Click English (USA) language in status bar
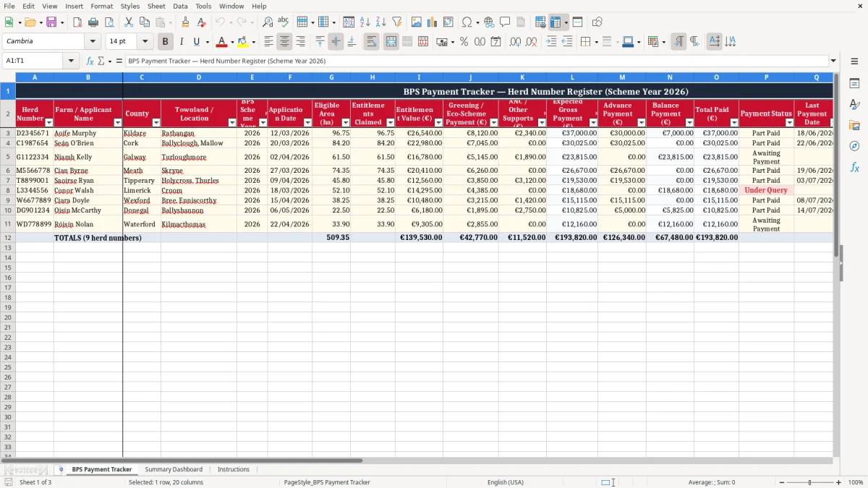Viewport: 868px width, 488px height. click(x=506, y=482)
